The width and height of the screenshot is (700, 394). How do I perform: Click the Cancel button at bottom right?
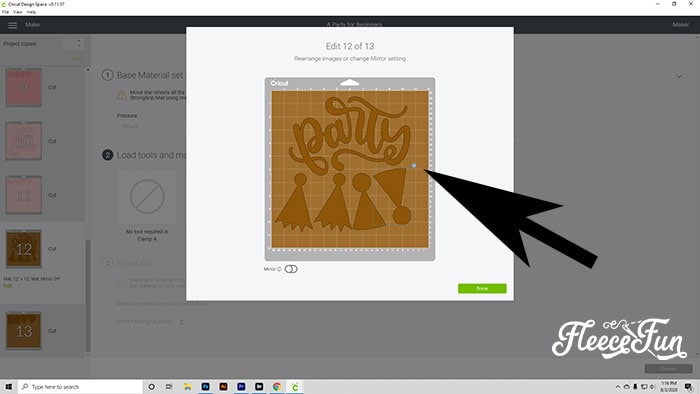pyautogui.click(x=668, y=369)
